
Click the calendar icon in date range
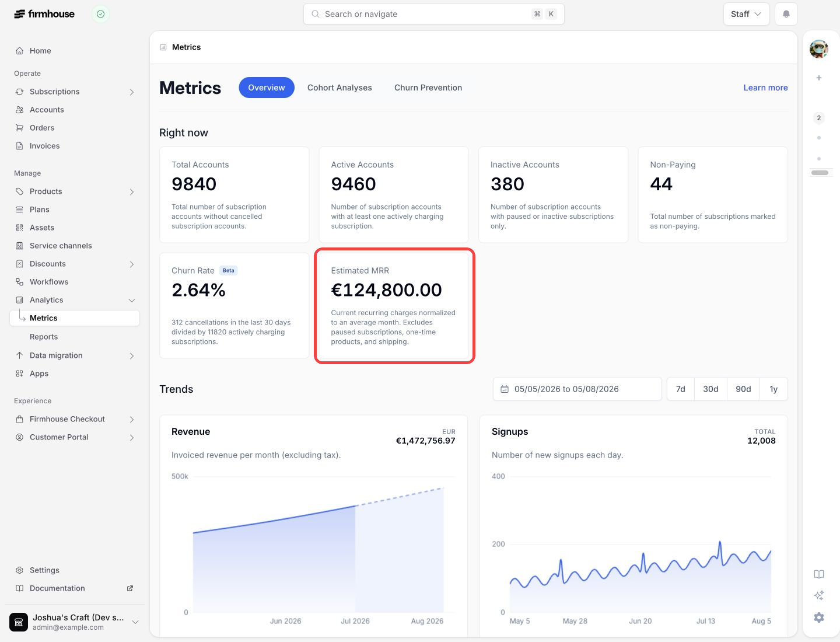[505, 389]
